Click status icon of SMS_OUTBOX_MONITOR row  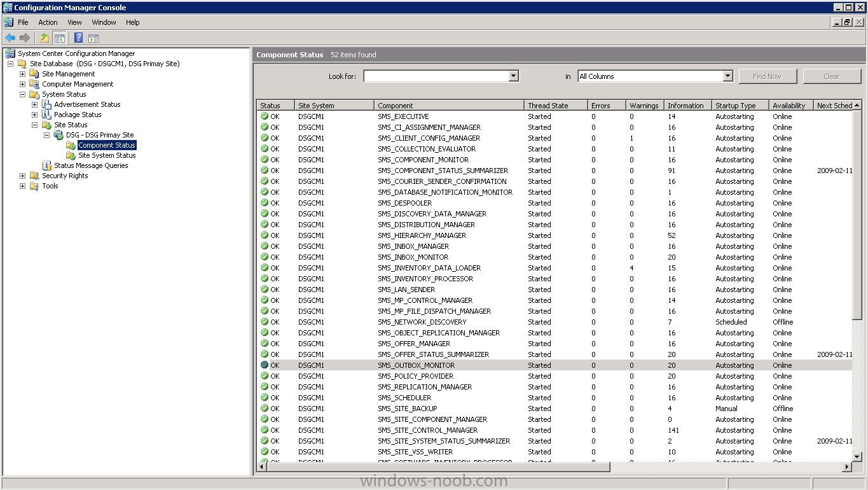265,365
